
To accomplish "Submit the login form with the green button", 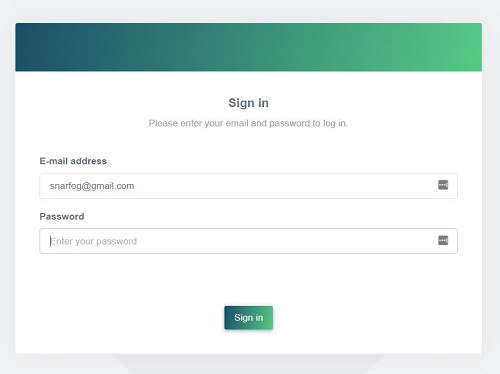I will point(248,318).
